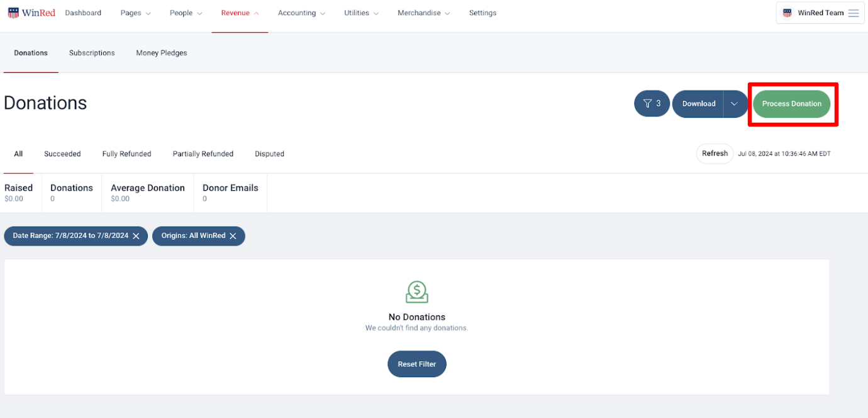The height and width of the screenshot is (418, 868).
Task: Expand the Download button's dropdown arrow
Action: click(733, 103)
